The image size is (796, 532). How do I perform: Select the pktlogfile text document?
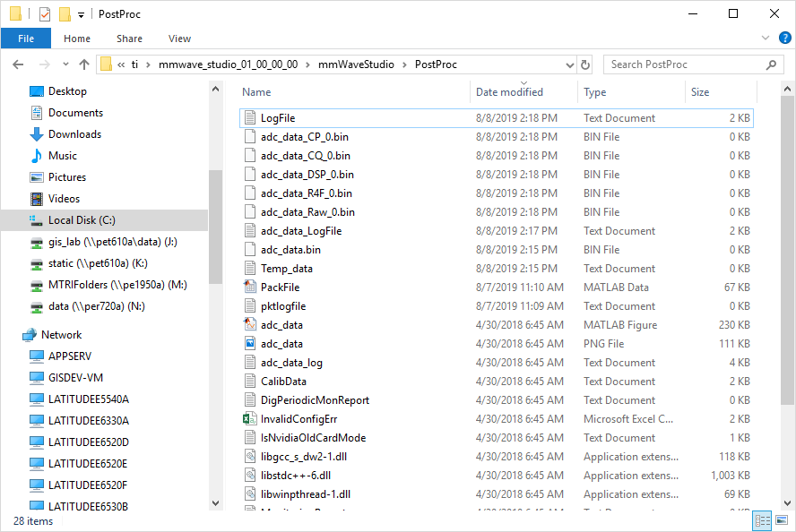coord(283,305)
